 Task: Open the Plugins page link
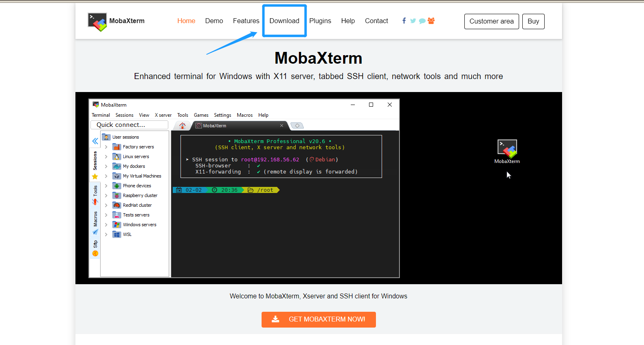click(x=320, y=21)
